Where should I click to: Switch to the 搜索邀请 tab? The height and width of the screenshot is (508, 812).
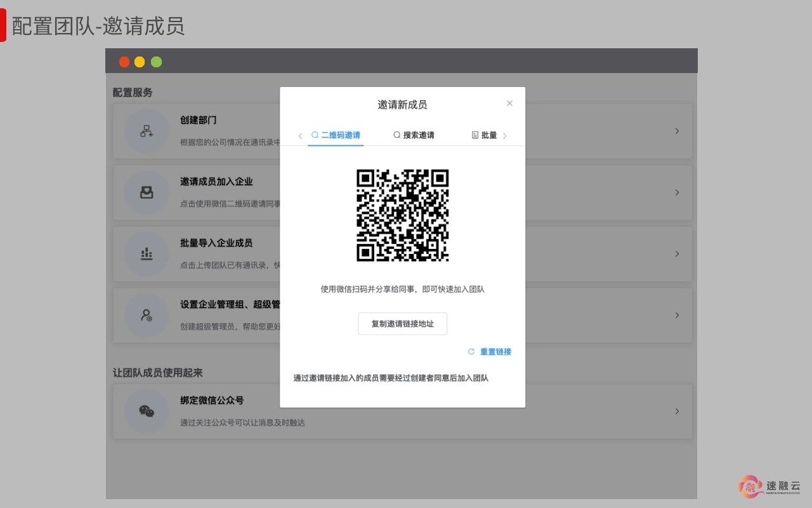414,135
